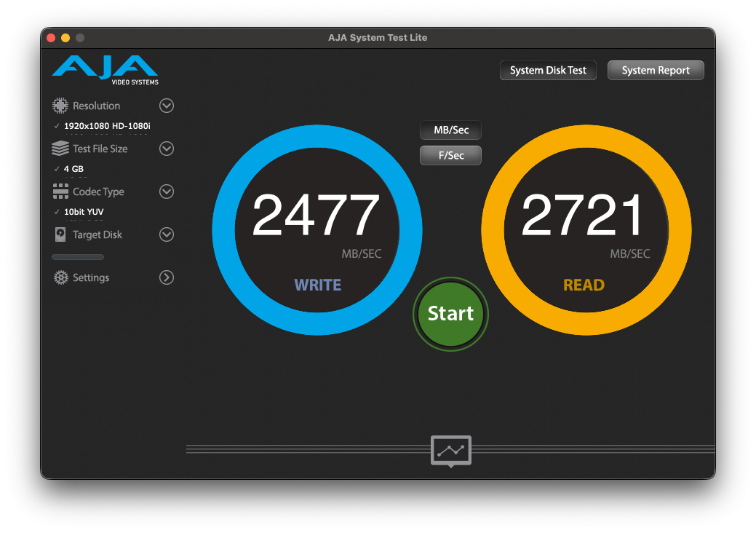
Task: Open the System Disk Test view
Action: (x=548, y=71)
